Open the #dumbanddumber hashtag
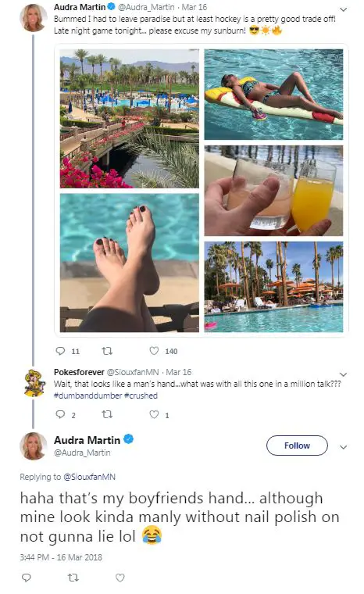 [x=87, y=395]
